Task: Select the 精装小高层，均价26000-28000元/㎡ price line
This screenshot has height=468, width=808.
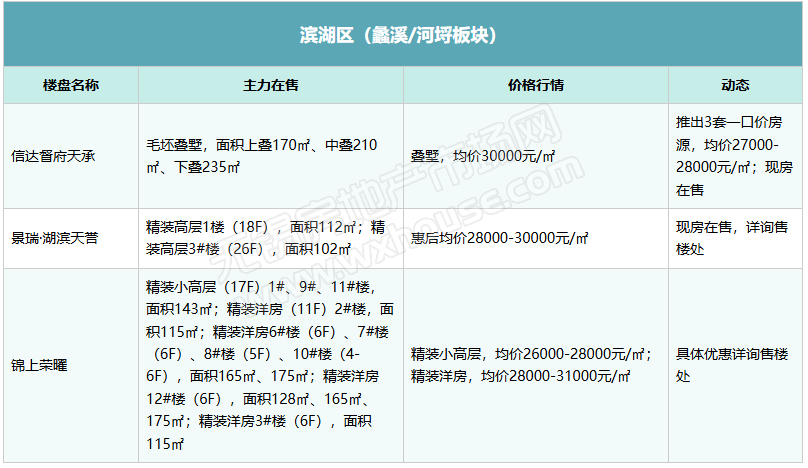Action: point(531,355)
